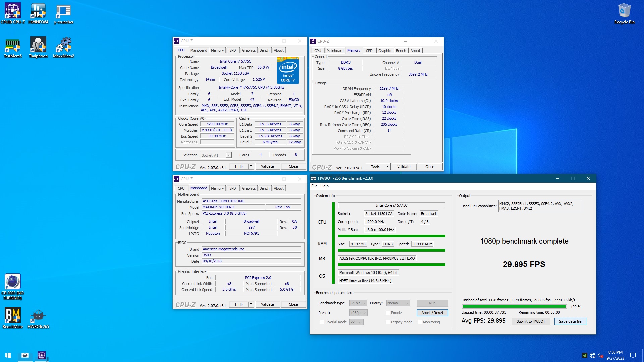Click the MAXIMUS VII HERO model field

[x=233, y=207]
